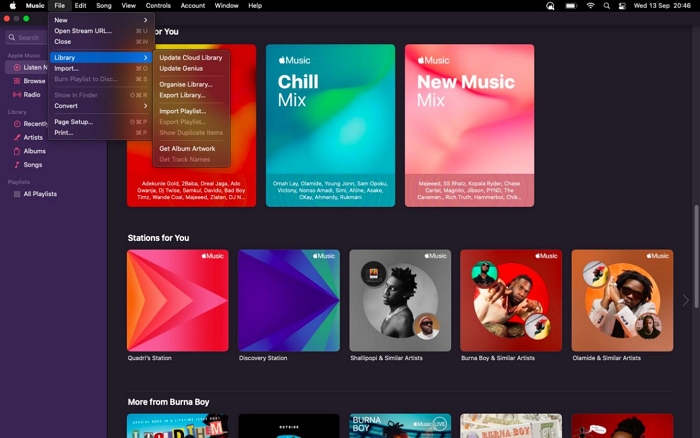Open the Chill Mix card
The width and height of the screenshot is (700, 438).
click(330, 125)
